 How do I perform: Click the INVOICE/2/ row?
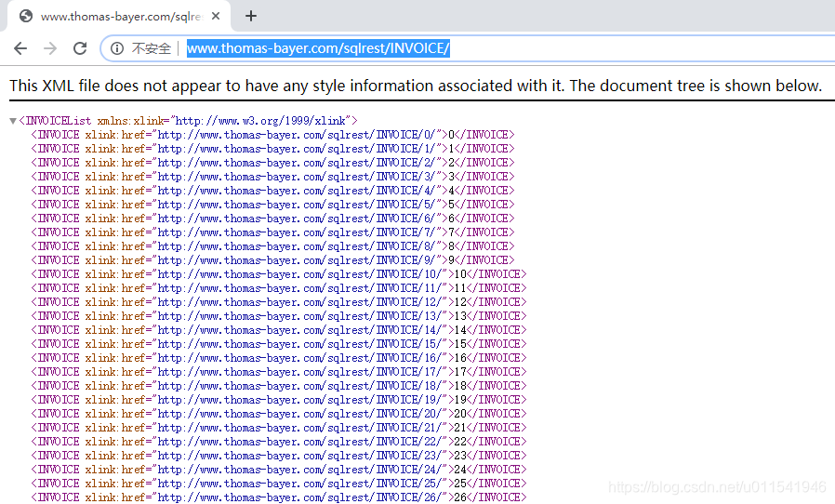(x=272, y=163)
